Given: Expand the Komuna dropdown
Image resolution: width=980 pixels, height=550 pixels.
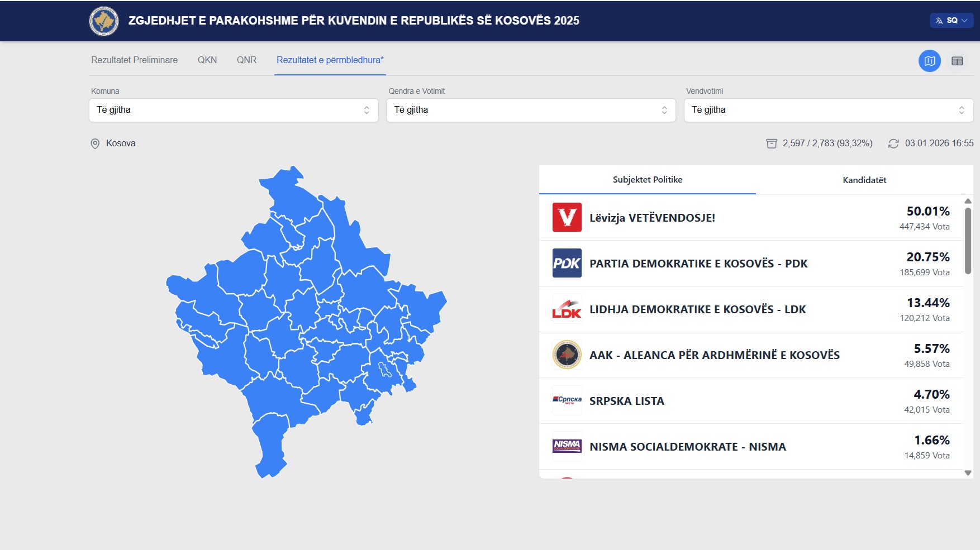Looking at the screenshot, I should coord(234,110).
